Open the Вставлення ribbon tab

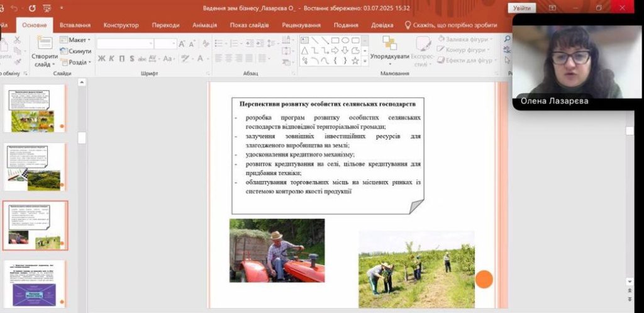75,25
